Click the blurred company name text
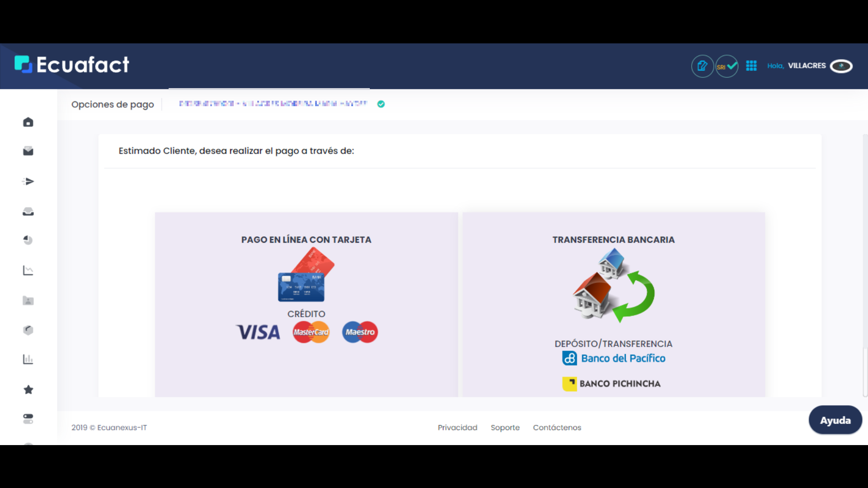This screenshot has width=868, height=488. 273,103
